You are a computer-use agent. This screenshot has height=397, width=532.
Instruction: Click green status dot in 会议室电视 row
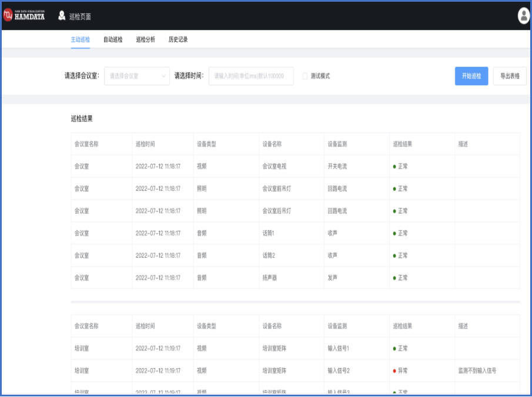click(394, 166)
